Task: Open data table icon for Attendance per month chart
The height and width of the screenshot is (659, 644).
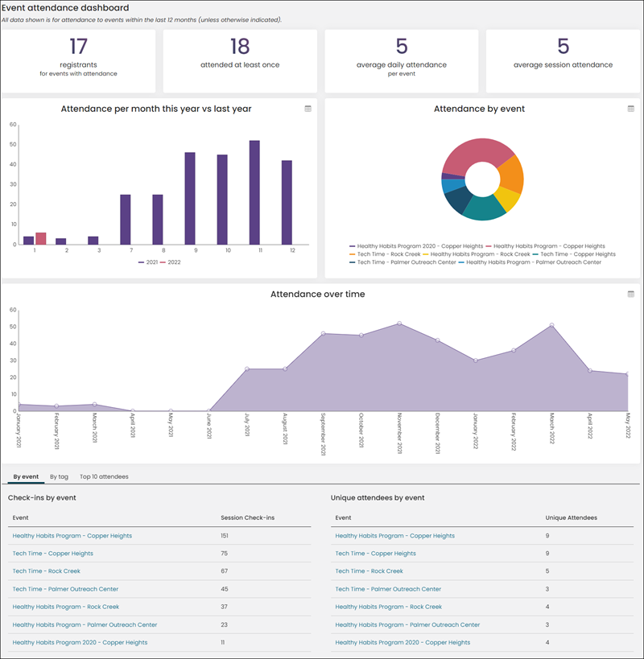Action: pyautogui.click(x=308, y=109)
